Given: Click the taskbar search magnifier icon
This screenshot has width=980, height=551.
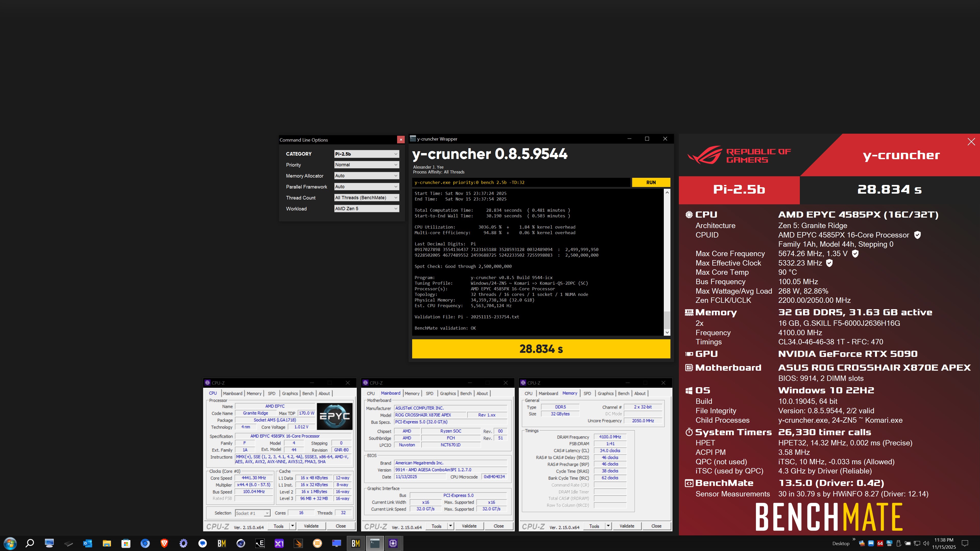Looking at the screenshot, I should pos(30,543).
